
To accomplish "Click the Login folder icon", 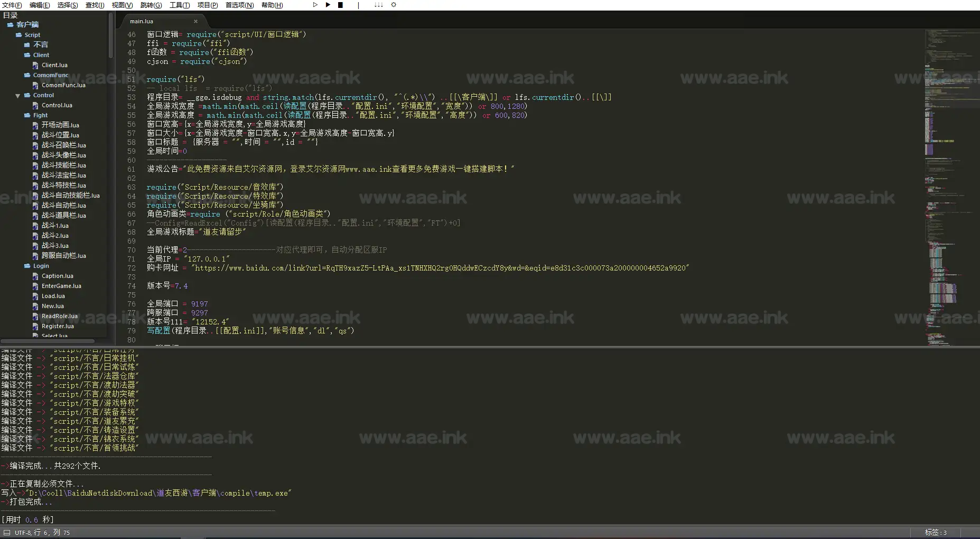I will (x=27, y=266).
